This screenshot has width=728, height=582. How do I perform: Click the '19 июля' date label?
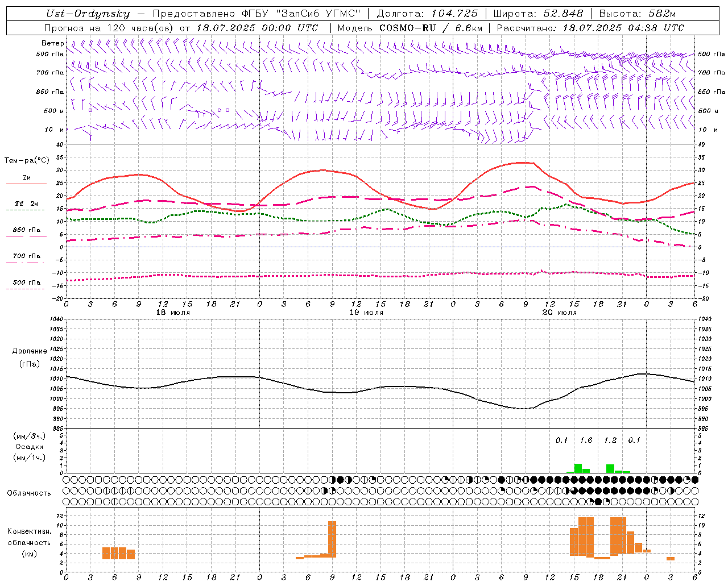366,313
